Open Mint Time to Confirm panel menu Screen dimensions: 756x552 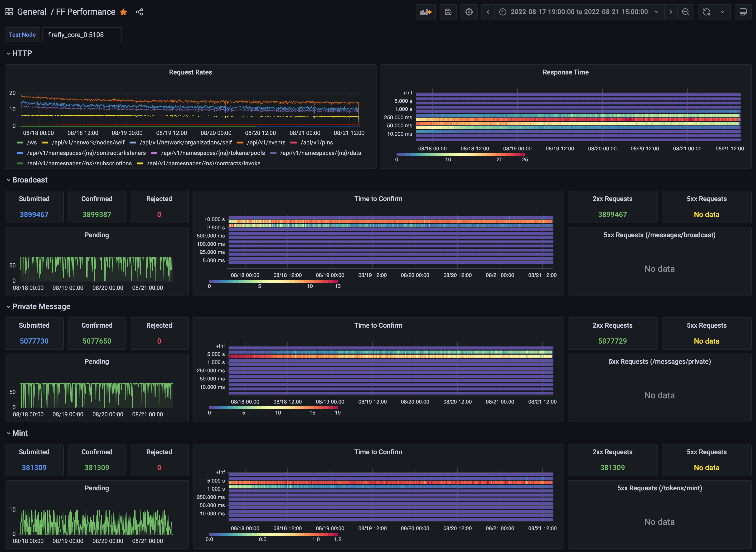[x=378, y=452]
